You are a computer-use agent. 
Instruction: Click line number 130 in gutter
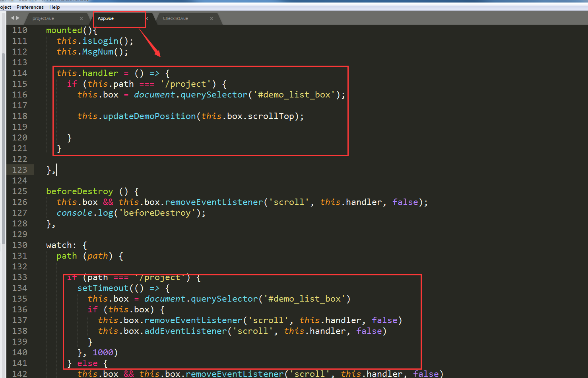(x=19, y=245)
